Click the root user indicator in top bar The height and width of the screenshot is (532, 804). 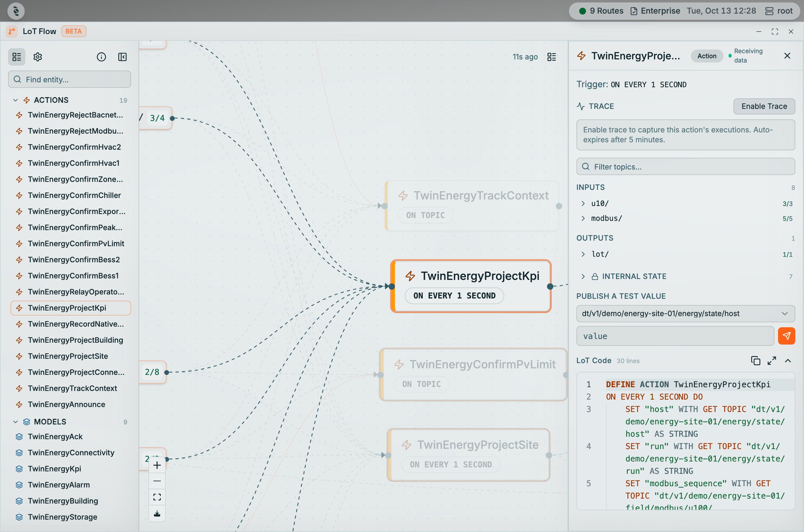point(779,11)
